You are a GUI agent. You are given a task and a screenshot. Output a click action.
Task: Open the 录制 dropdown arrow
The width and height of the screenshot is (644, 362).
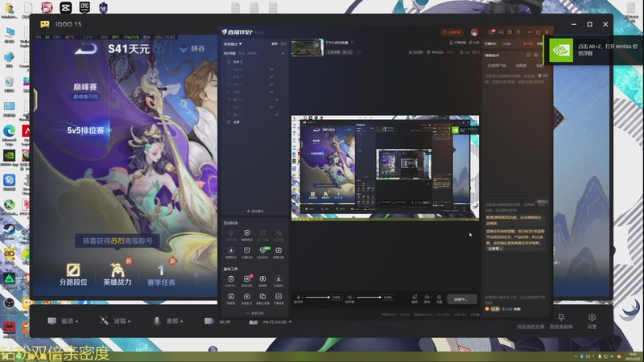tap(431, 297)
